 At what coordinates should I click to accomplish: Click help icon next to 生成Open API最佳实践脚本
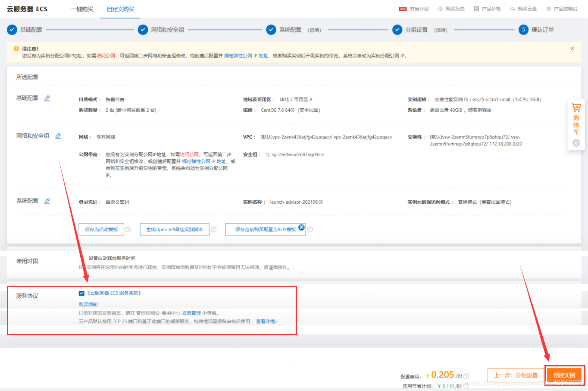click(213, 230)
